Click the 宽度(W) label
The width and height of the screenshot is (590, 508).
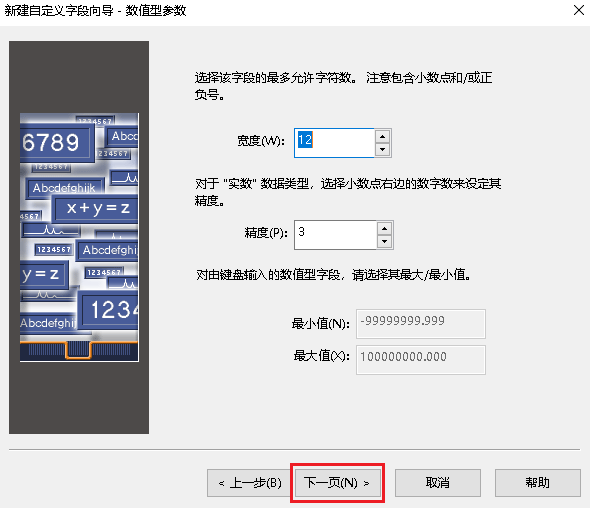261,141
